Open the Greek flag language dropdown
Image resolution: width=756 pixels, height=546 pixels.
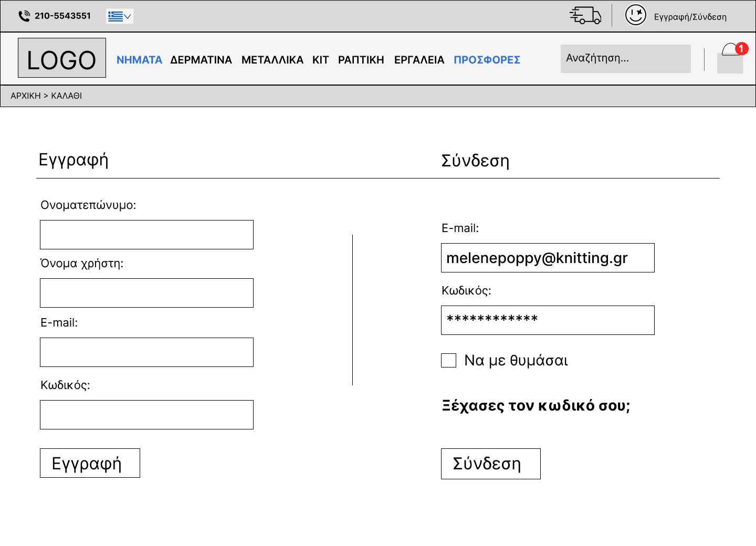120,16
